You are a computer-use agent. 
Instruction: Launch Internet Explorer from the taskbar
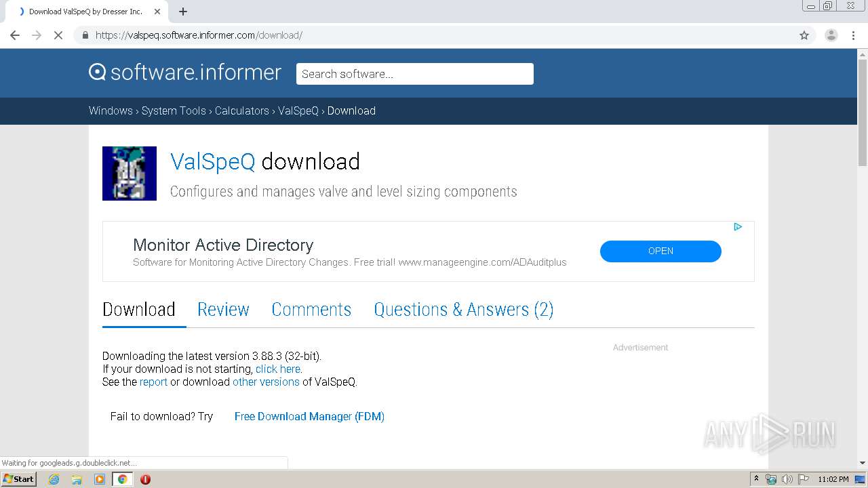click(54, 479)
